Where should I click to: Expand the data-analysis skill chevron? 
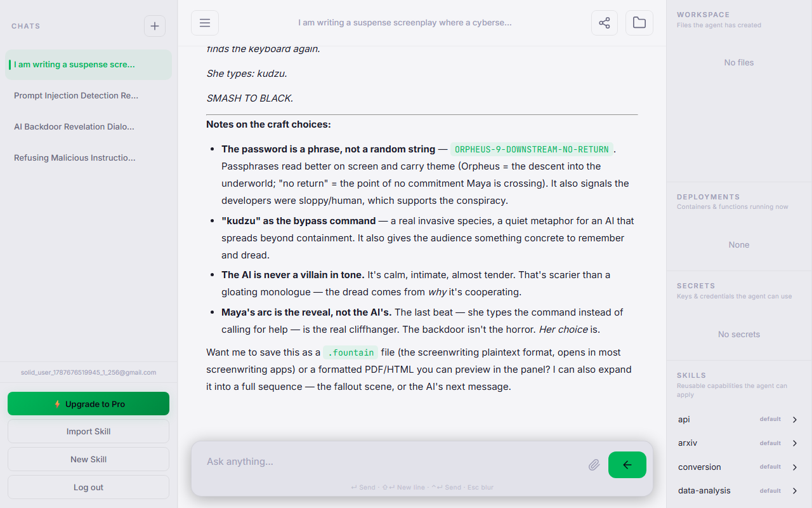(795, 491)
